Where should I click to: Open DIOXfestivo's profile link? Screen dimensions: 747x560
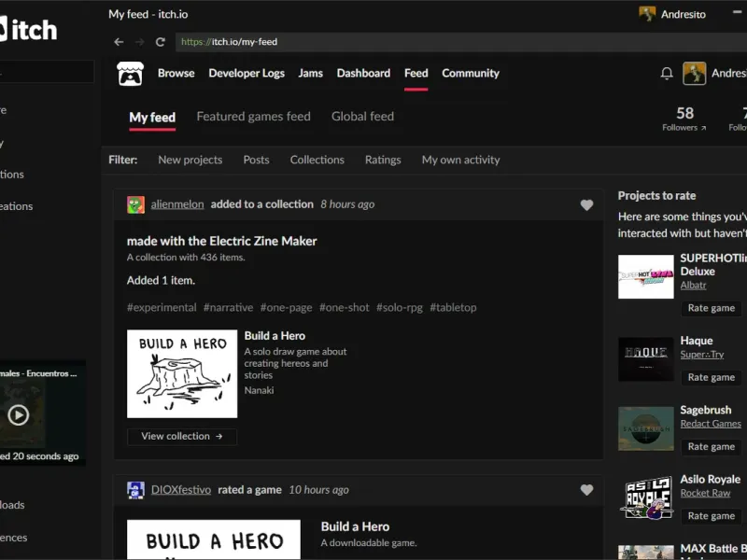point(181,490)
